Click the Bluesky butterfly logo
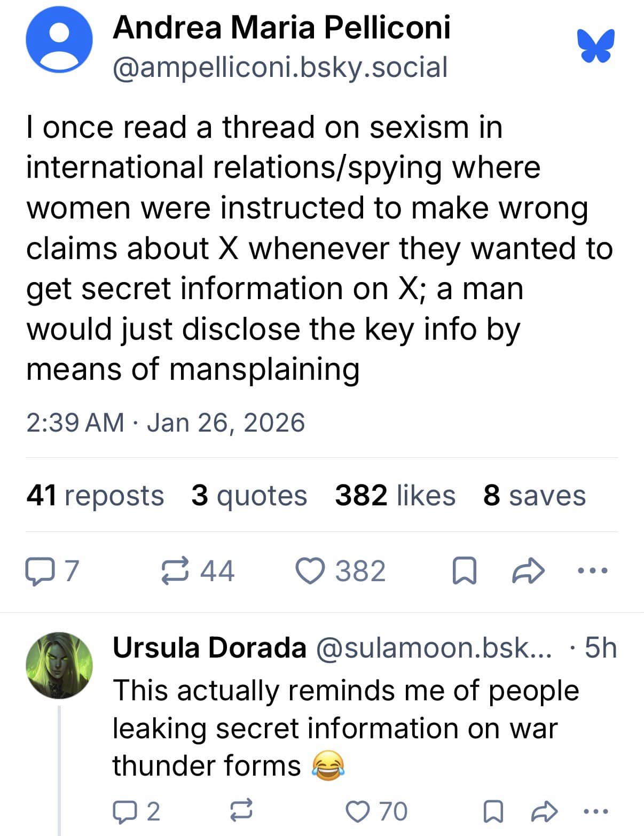Viewport: 644px width, 836px height. [595, 46]
